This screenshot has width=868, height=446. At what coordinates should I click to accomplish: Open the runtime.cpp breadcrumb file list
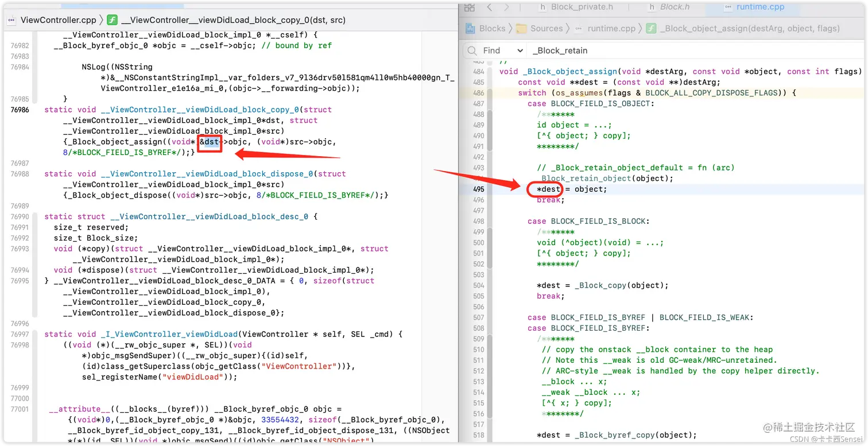[x=611, y=28]
